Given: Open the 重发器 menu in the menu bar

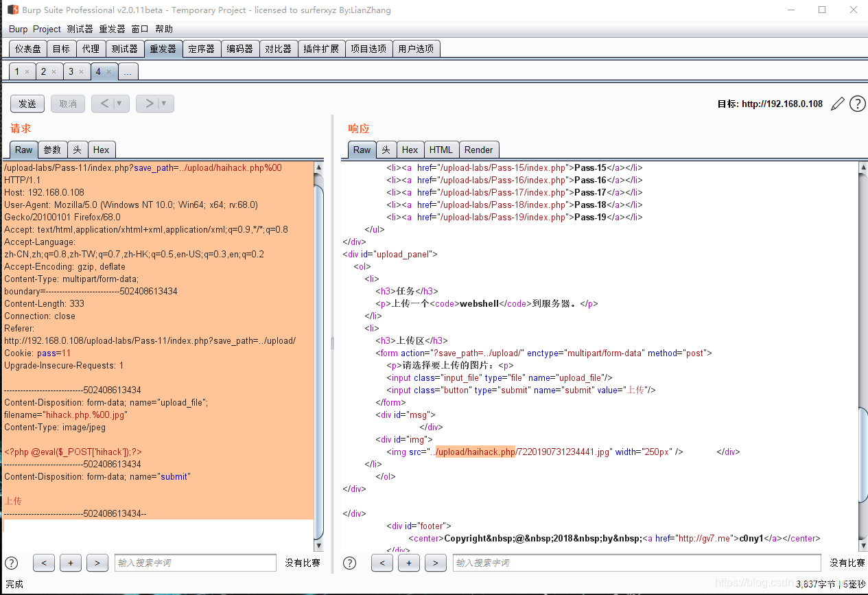Looking at the screenshot, I should coord(112,29).
